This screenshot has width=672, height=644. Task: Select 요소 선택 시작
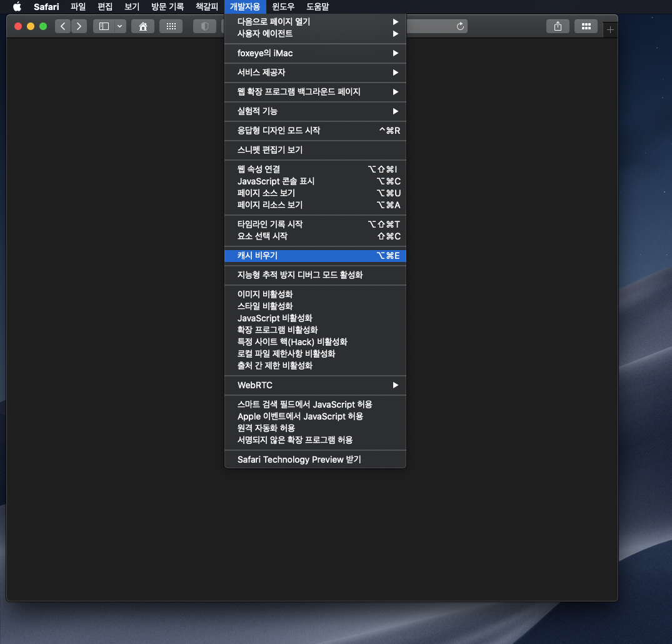316,236
